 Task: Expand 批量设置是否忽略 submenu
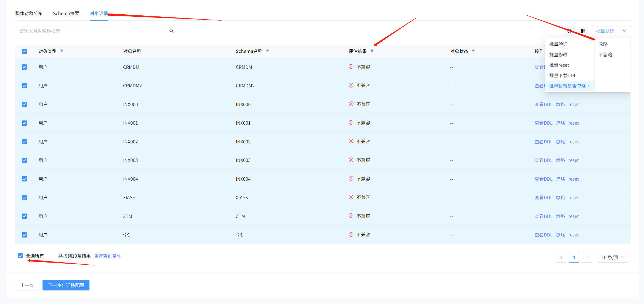[x=569, y=86]
